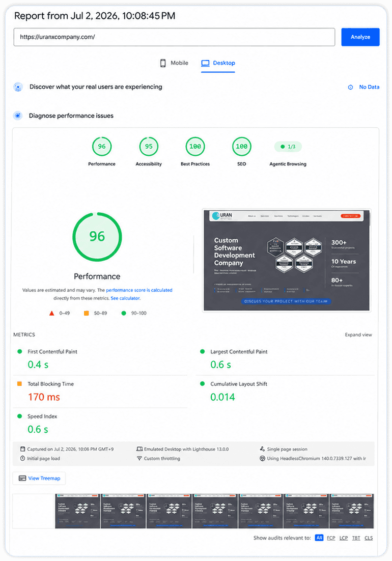Click the diagnose performance issues icon
The width and height of the screenshot is (392, 561).
17,116
